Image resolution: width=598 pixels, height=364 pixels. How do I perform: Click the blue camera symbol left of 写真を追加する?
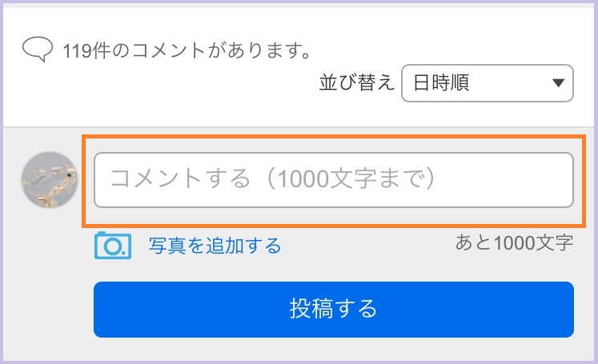click(113, 246)
